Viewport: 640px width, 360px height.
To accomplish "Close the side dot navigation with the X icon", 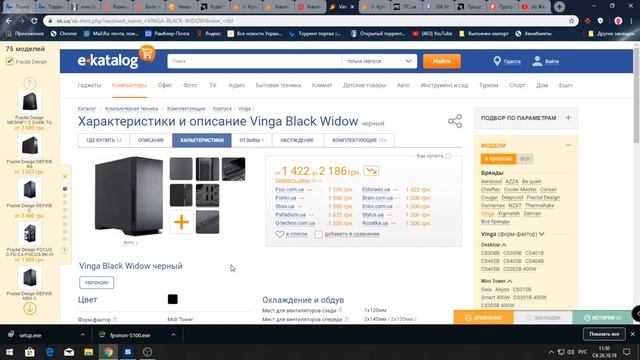I will click(65, 177).
